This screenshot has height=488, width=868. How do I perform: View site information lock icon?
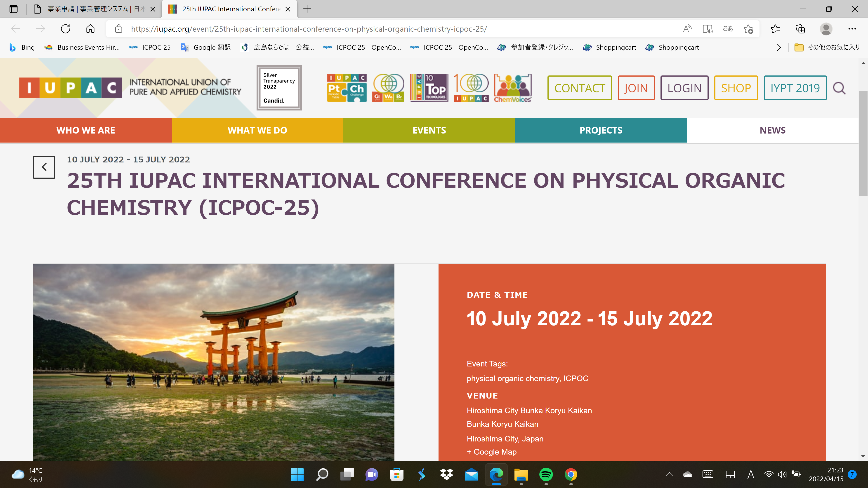click(119, 29)
